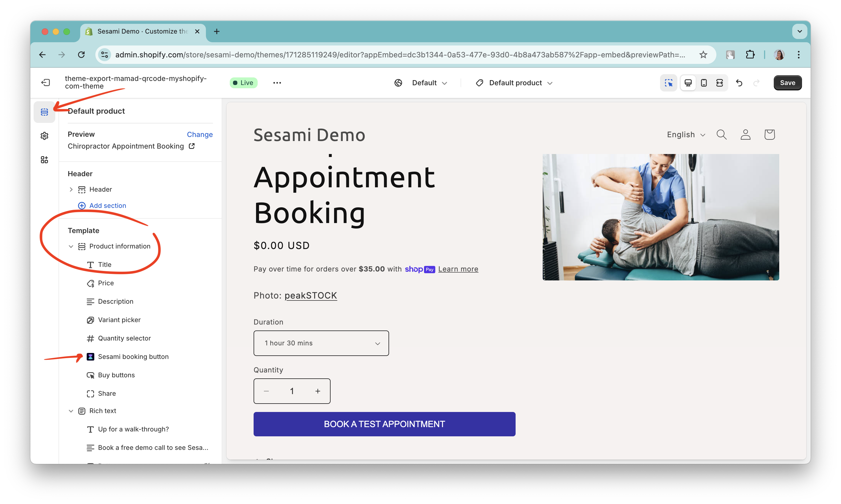Collapse the Rich text section
The width and height of the screenshot is (841, 504).
(x=71, y=411)
